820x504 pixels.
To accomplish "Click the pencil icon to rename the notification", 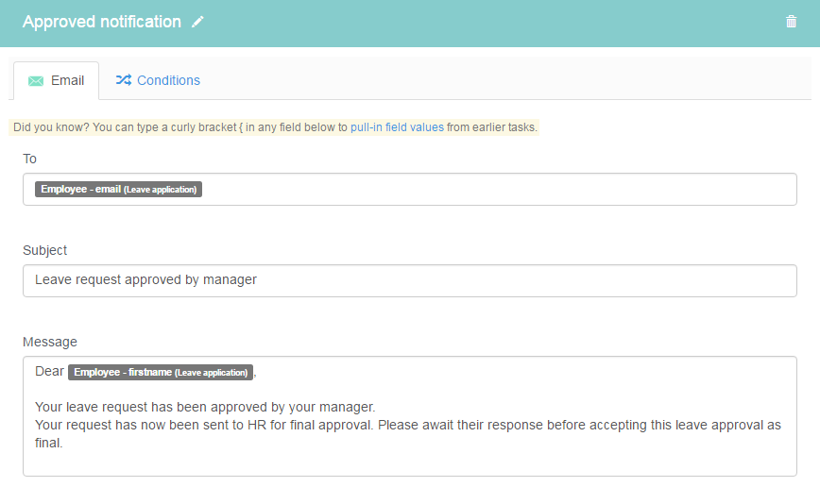I will tap(197, 22).
